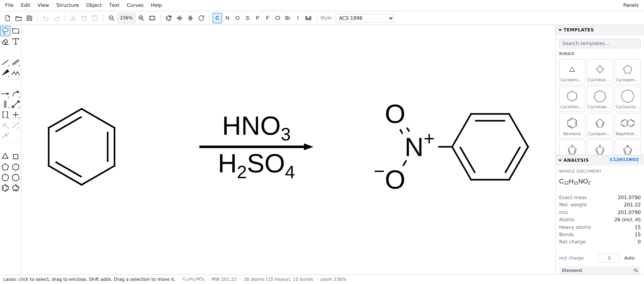The height and width of the screenshot is (284, 644).
Task: Click the Auto m/z charge button
Action: tap(629, 258)
